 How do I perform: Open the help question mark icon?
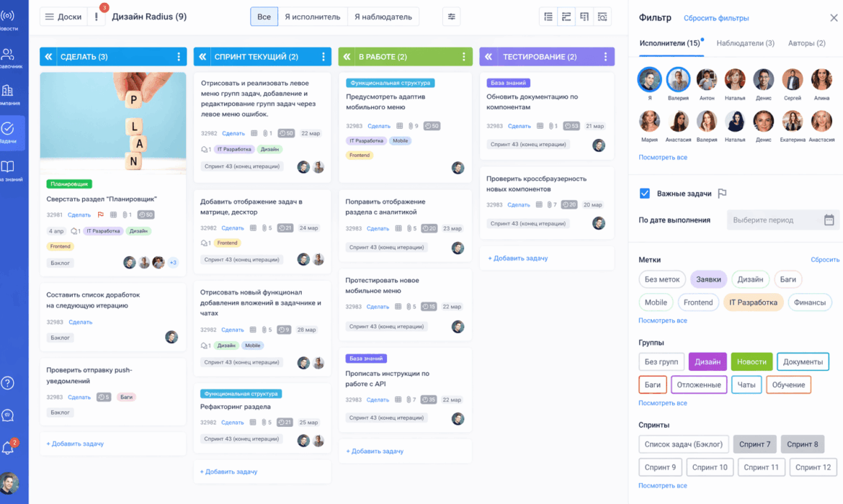point(8,383)
